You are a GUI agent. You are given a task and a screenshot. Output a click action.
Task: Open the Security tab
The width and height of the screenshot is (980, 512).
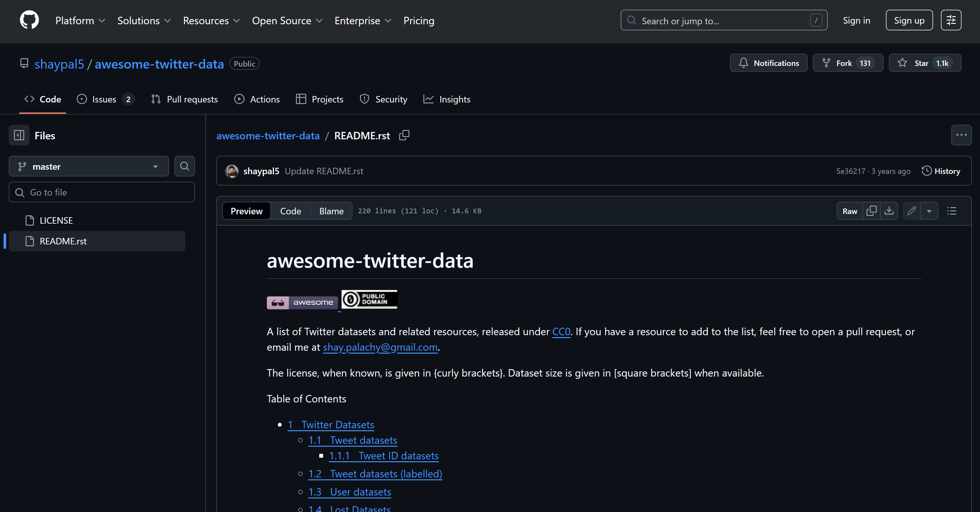pos(383,99)
